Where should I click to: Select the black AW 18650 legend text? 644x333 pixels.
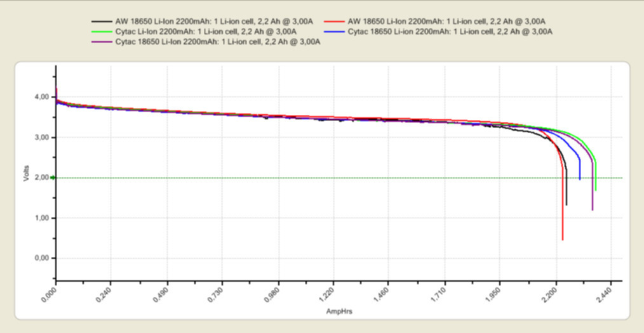pos(214,21)
